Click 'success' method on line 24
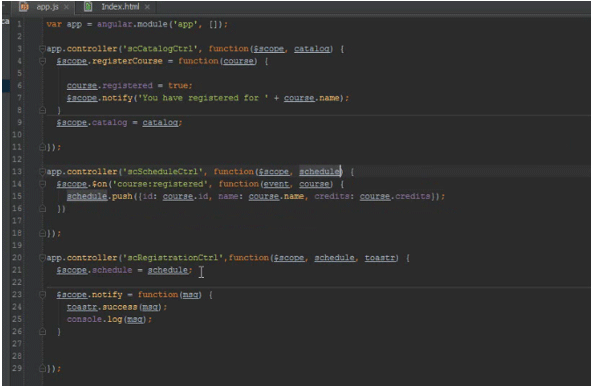 point(120,307)
